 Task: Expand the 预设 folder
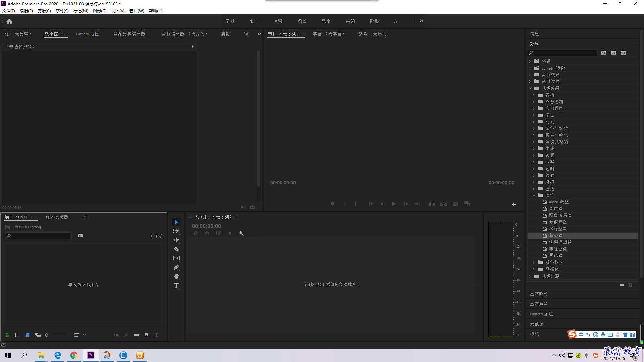(530, 61)
